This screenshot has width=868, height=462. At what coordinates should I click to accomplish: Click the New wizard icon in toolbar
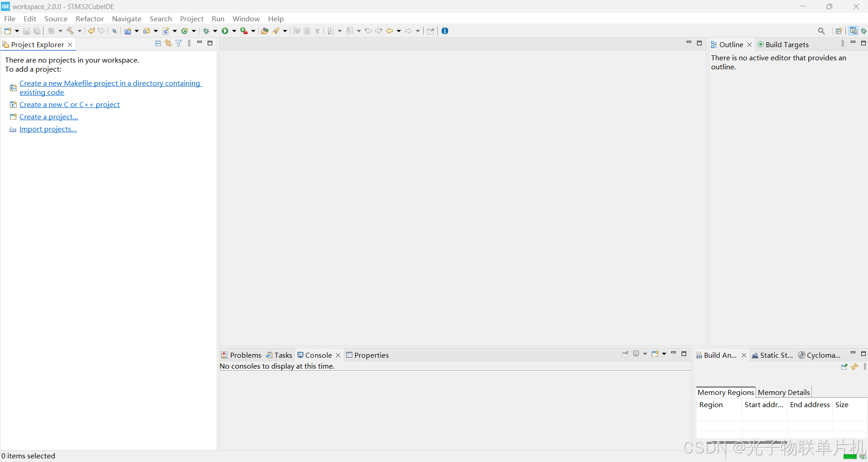(x=8, y=31)
